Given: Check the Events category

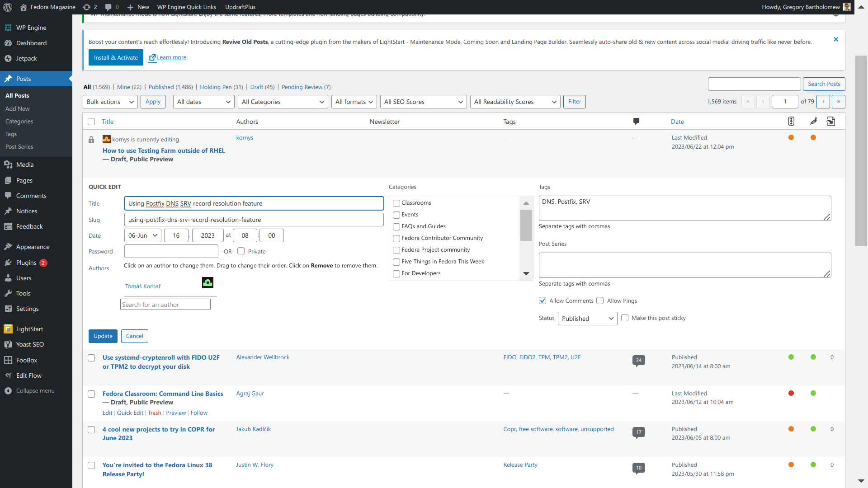Looking at the screenshot, I should [396, 215].
